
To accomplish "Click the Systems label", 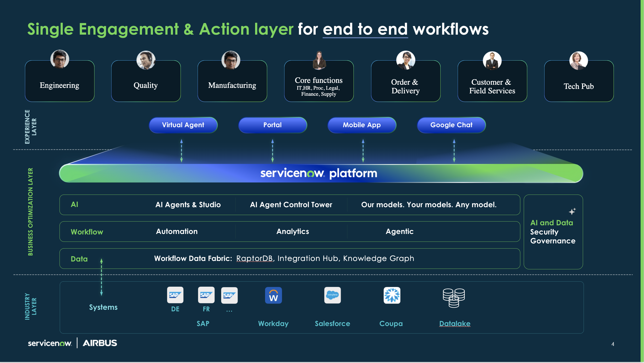I will (103, 307).
